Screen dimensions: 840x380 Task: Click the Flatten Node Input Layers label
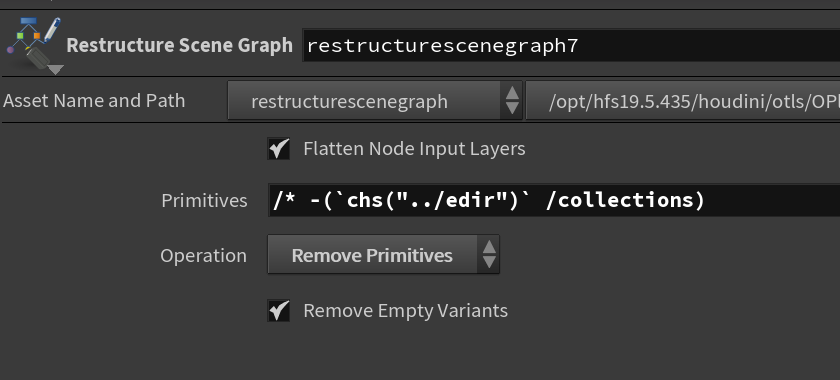414,149
